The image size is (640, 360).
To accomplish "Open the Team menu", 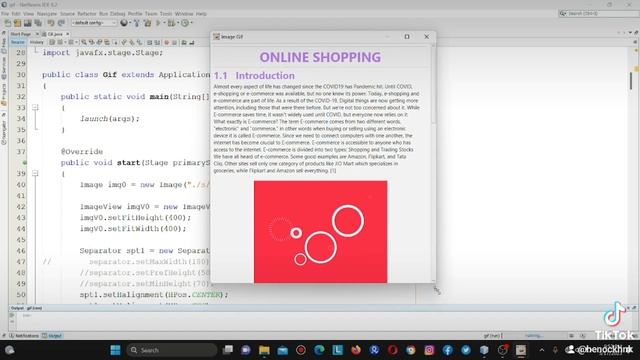I will point(151,14).
